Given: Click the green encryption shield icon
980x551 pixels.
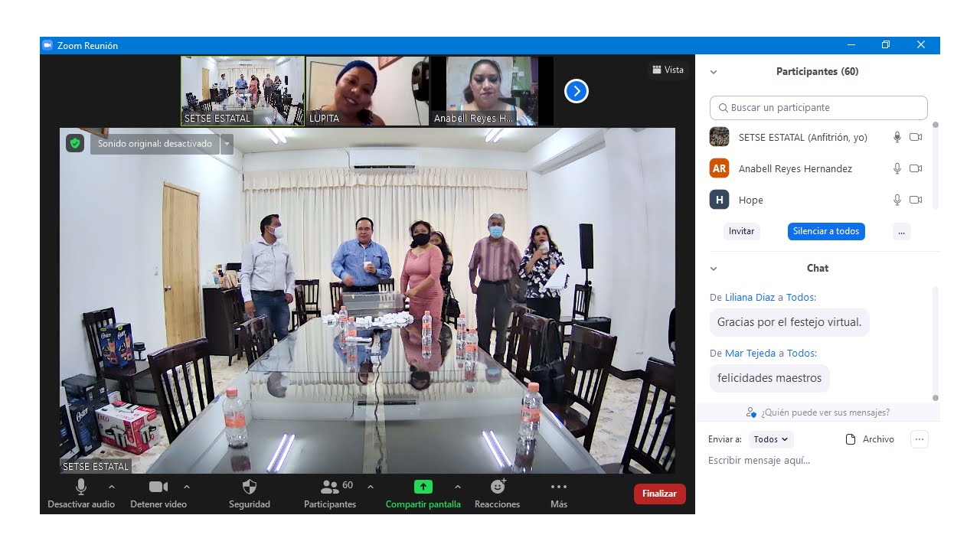Looking at the screenshot, I should [x=75, y=143].
